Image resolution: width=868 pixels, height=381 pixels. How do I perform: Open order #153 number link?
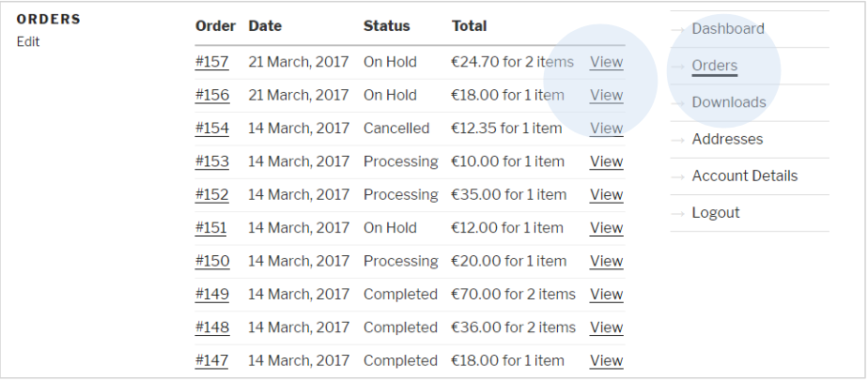[211, 161]
